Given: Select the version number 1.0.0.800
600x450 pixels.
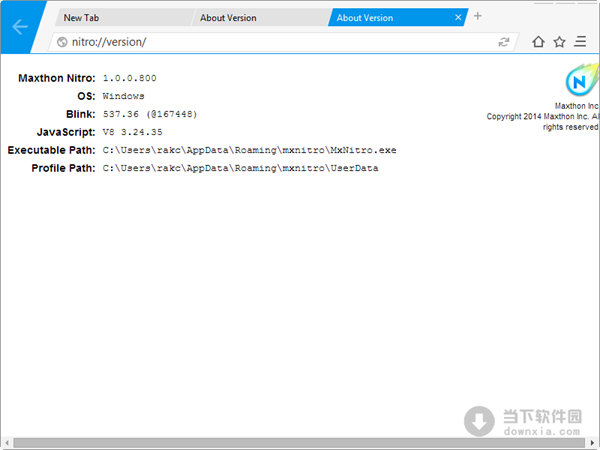Looking at the screenshot, I should tap(129, 78).
